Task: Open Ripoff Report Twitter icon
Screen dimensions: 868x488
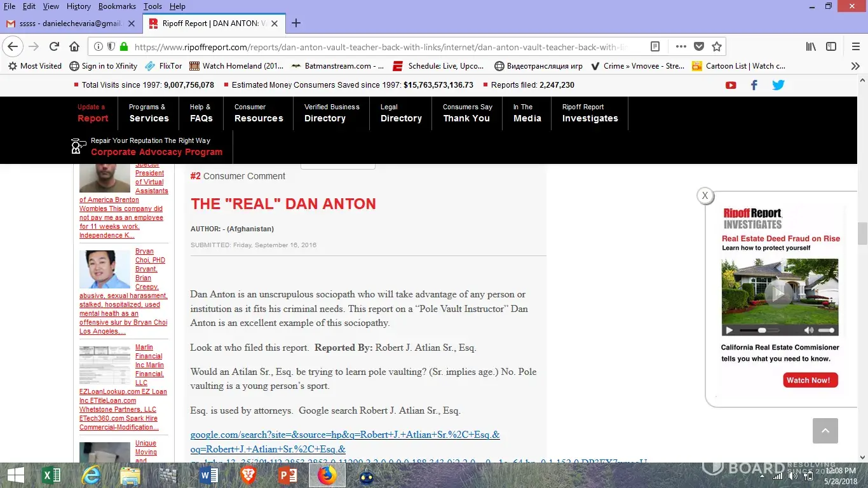Action: [x=778, y=85]
